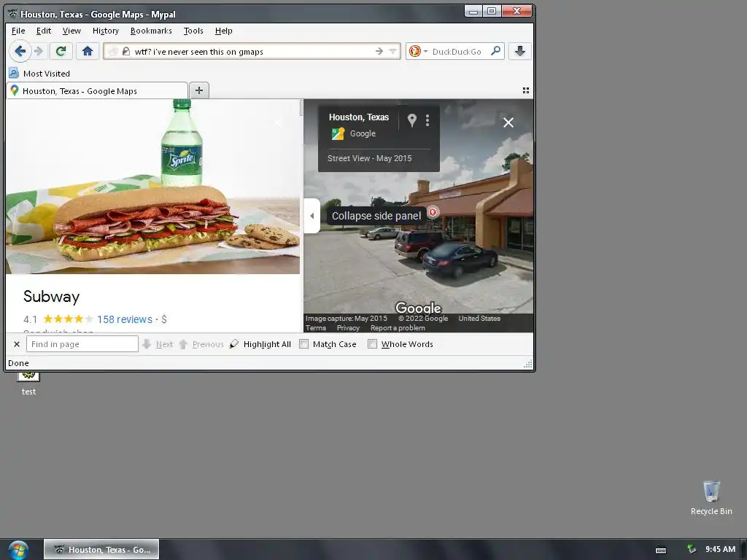
Task: Open the 158 reviews link
Action: [x=125, y=319]
